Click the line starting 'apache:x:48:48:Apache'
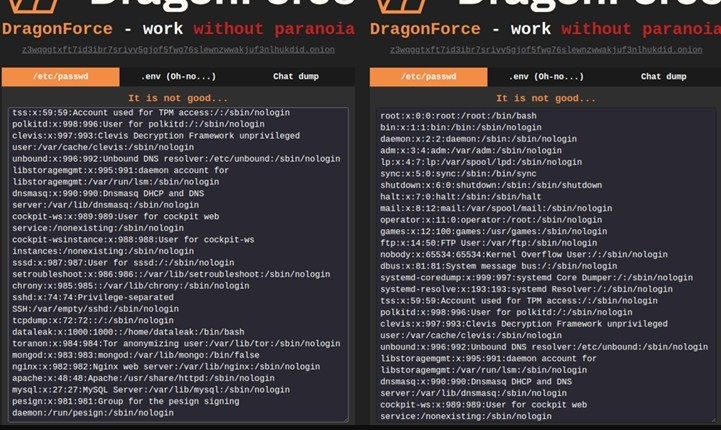This screenshot has width=721, height=430. point(143,378)
